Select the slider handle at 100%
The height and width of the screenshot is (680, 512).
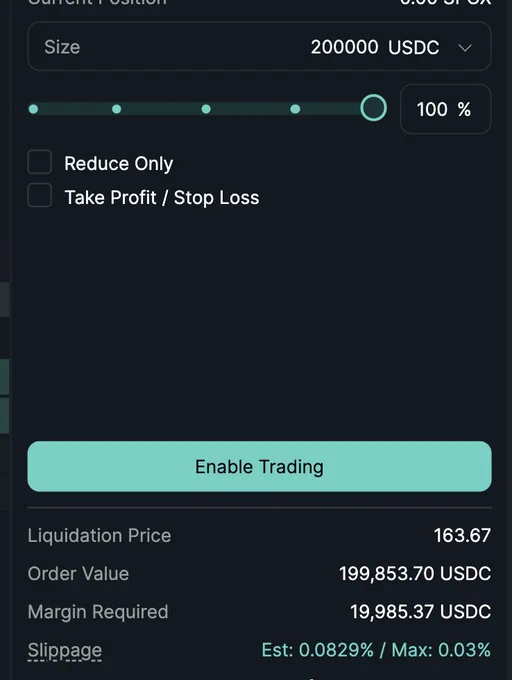pyautogui.click(x=373, y=108)
